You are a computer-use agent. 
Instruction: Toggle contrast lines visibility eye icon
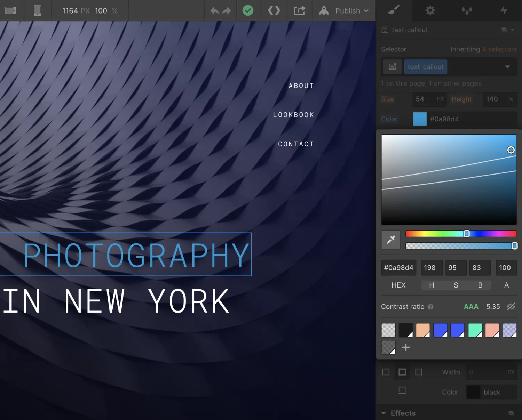[511, 306]
